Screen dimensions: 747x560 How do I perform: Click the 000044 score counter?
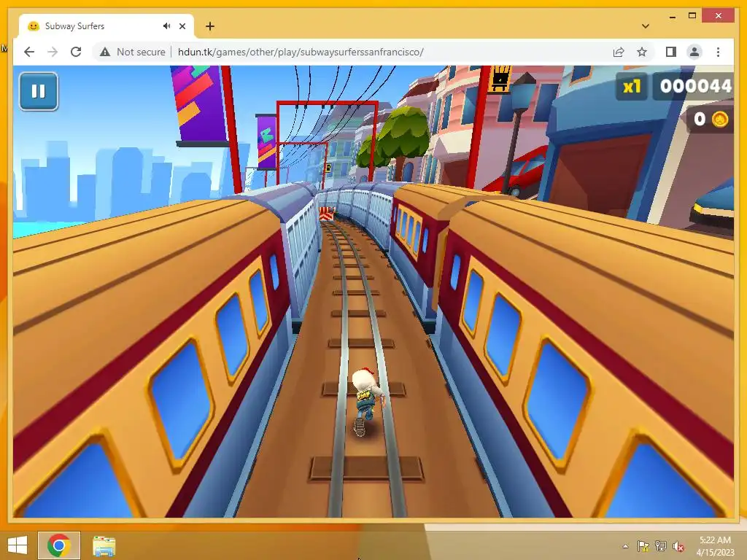[x=694, y=86]
